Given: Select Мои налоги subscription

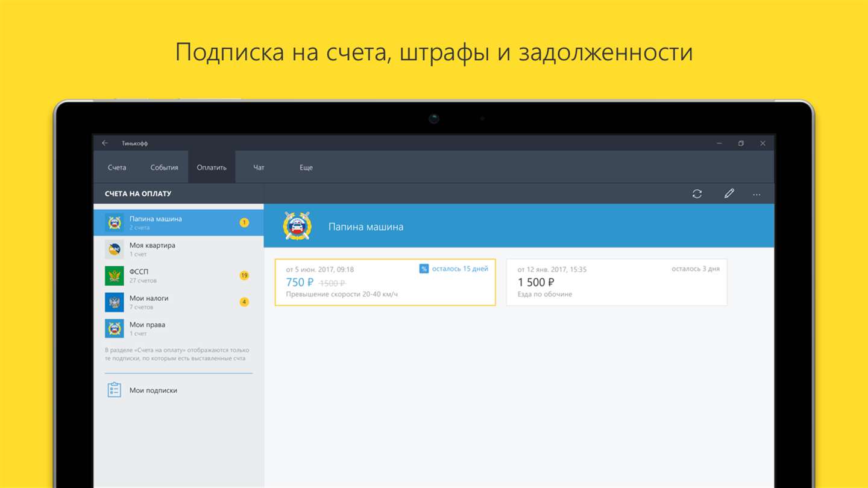Looking at the screenshot, I should 178,302.
